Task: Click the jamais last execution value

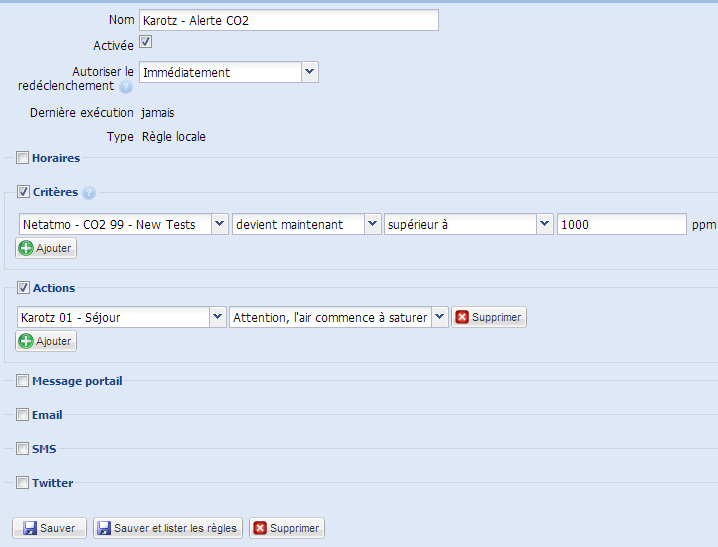Action: pyautogui.click(x=158, y=113)
